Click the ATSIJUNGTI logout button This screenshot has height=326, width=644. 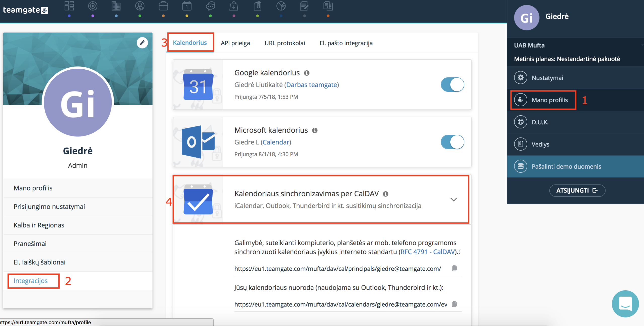[x=577, y=191]
